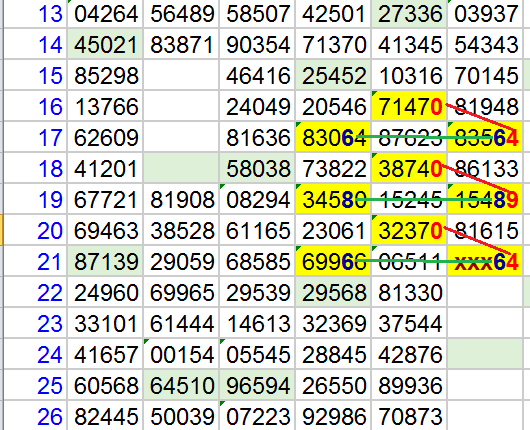The image size is (530, 430).
Task: Select the cell showing xxx64
Action: pos(485,261)
